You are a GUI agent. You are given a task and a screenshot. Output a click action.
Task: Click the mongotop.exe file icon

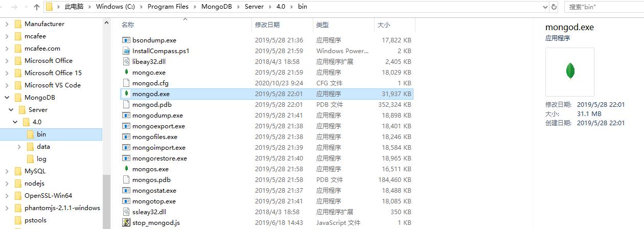(127, 201)
